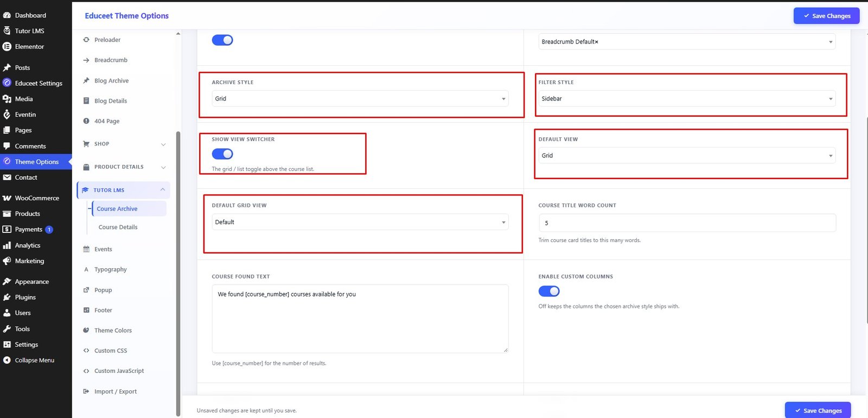Click the Comments bubble icon
This screenshot has height=418, width=868.
tap(7, 146)
